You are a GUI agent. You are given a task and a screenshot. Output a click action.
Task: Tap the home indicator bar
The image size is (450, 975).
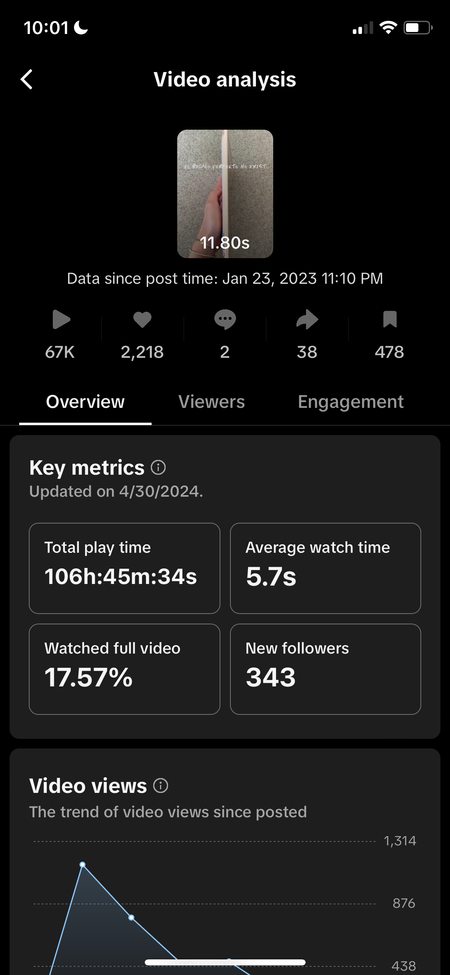225,962
